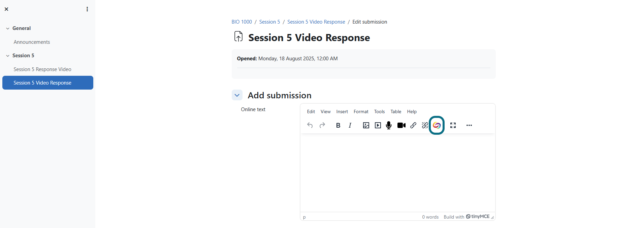This screenshot has height=228, width=644.
Task: Collapse the General section
Action: click(7, 29)
